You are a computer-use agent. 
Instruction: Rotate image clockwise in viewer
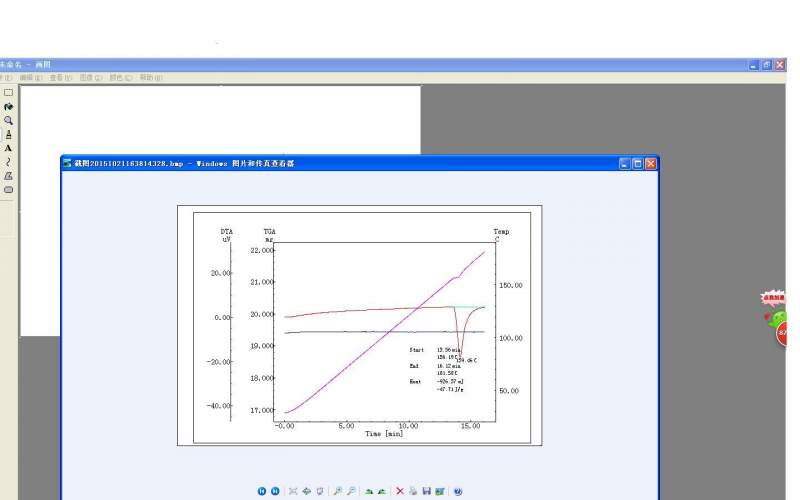pos(369,491)
